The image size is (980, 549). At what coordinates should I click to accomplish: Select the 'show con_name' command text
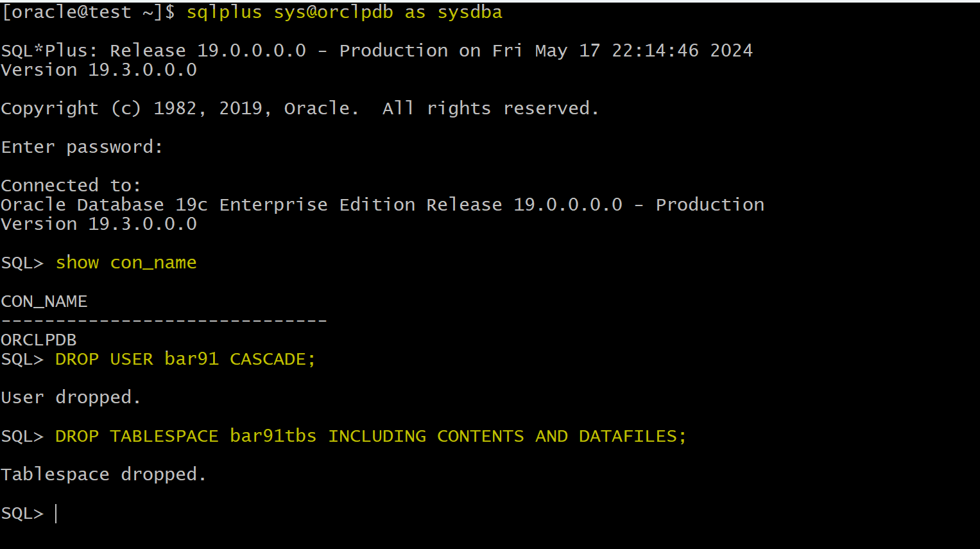[x=126, y=263]
